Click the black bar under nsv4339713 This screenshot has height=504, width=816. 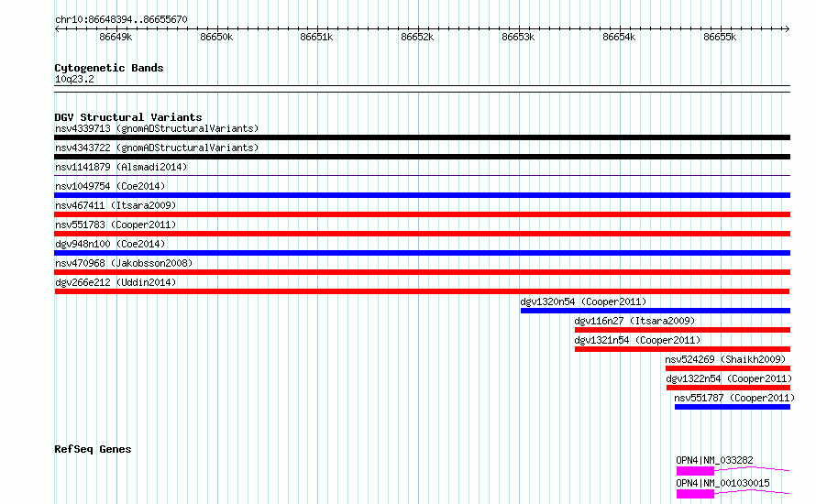click(422, 137)
